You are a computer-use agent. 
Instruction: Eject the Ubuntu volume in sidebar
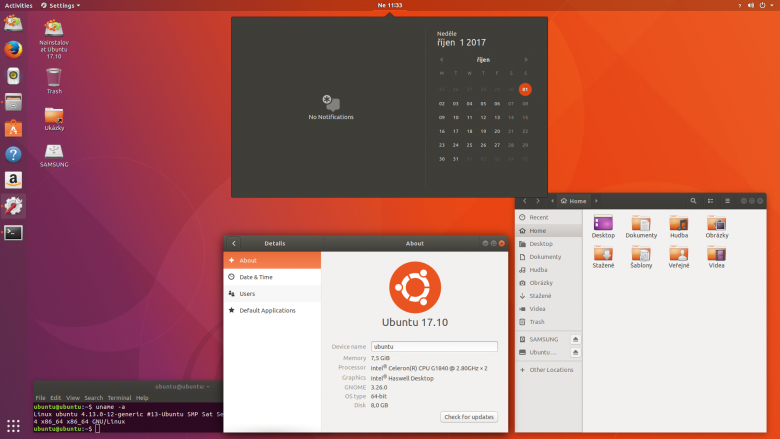pos(576,352)
